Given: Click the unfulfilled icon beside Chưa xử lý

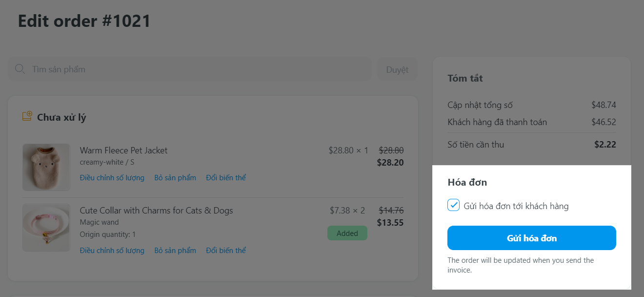Looking at the screenshot, I should point(27,117).
